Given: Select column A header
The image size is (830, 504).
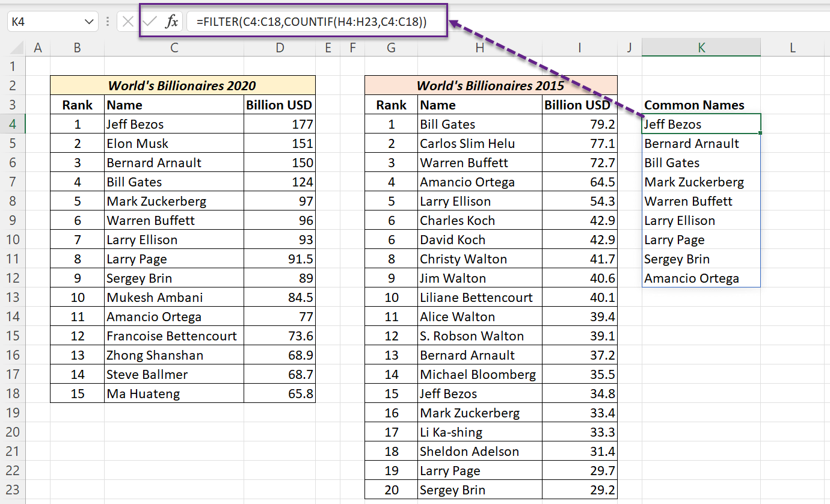Looking at the screenshot, I should 38,48.
